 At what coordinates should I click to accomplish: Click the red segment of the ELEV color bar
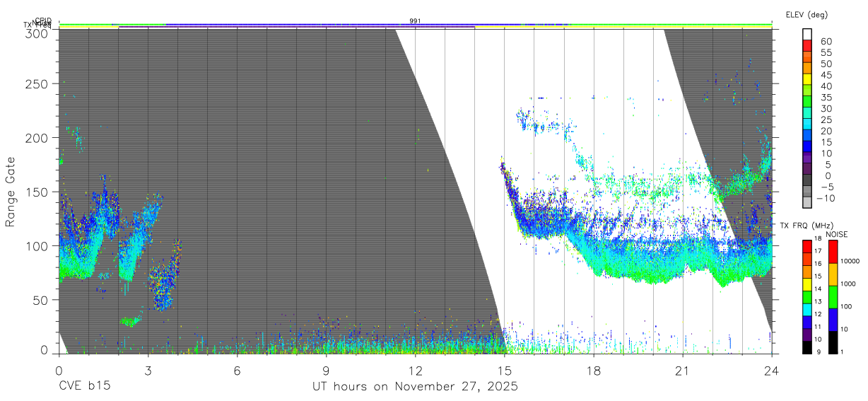pos(808,47)
